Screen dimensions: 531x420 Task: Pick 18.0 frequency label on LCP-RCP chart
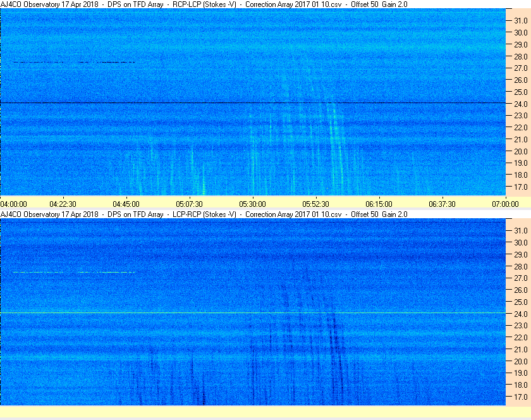pyautogui.click(x=521, y=385)
